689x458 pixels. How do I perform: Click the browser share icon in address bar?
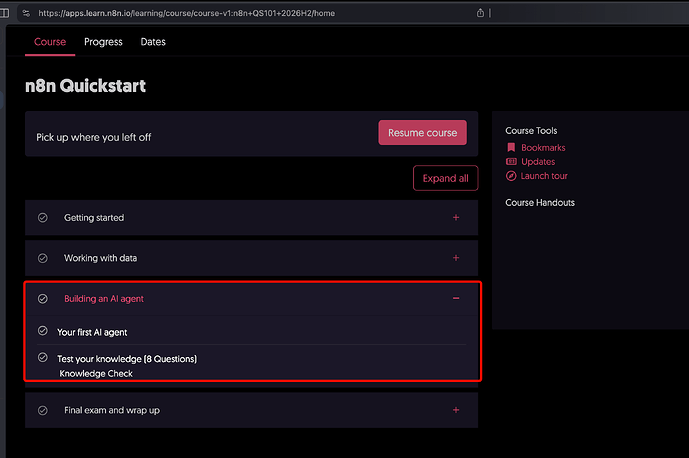[480, 13]
